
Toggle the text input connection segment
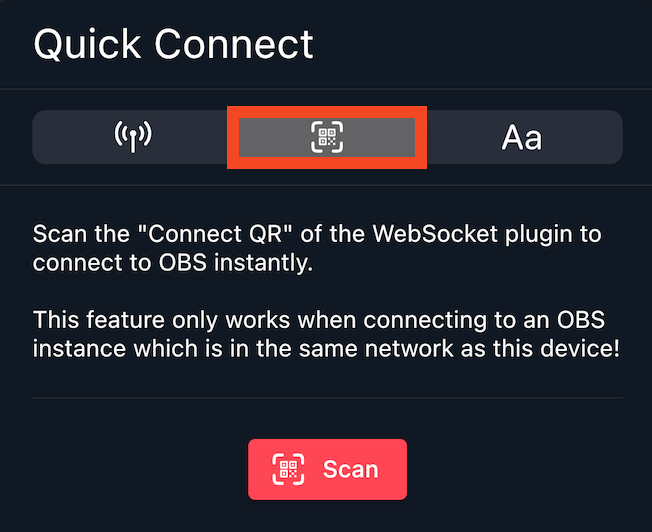[x=521, y=137]
